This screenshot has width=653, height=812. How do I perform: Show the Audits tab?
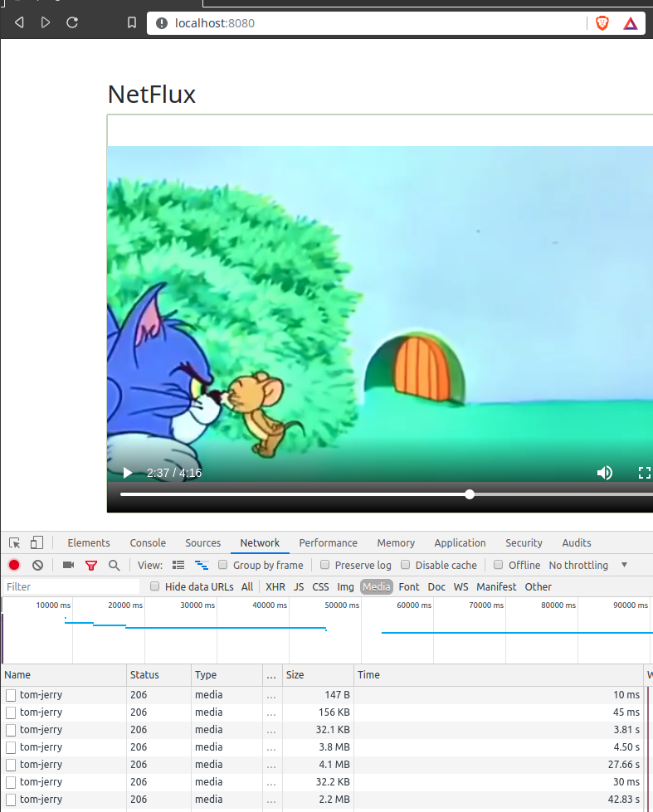coord(577,542)
